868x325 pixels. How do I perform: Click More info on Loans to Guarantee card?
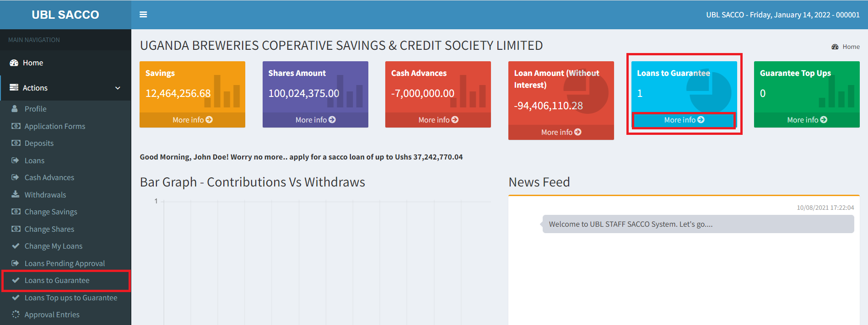[x=684, y=120]
